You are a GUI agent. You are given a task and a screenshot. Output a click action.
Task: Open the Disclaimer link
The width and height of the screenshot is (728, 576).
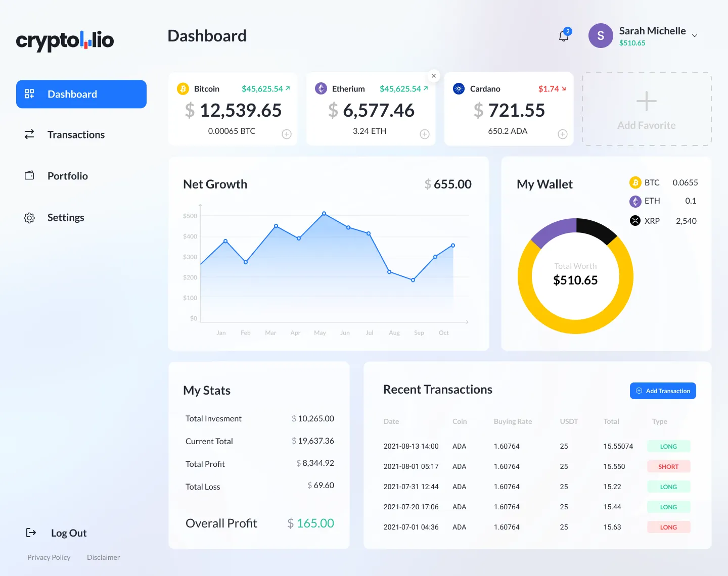pyautogui.click(x=103, y=557)
